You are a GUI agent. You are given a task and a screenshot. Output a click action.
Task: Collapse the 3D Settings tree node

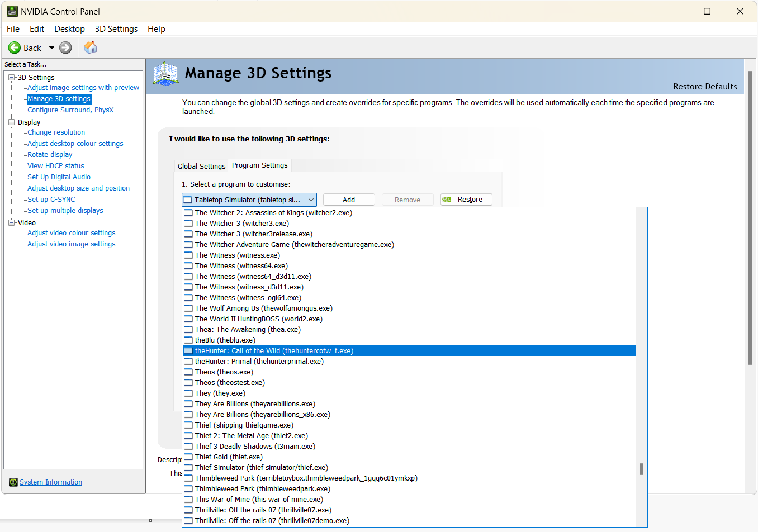(x=12, y=78)
